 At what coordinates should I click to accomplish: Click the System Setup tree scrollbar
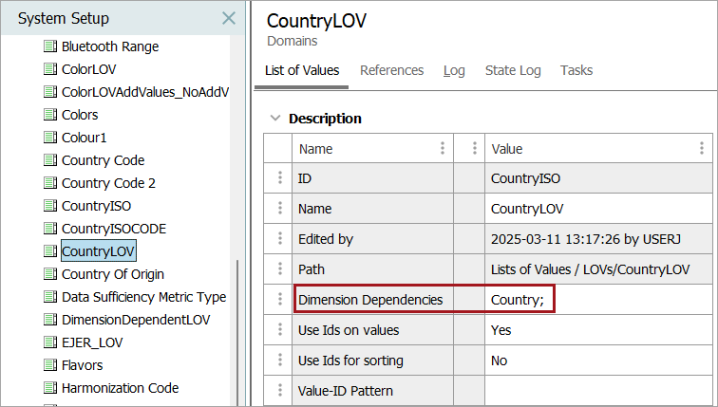237,332
